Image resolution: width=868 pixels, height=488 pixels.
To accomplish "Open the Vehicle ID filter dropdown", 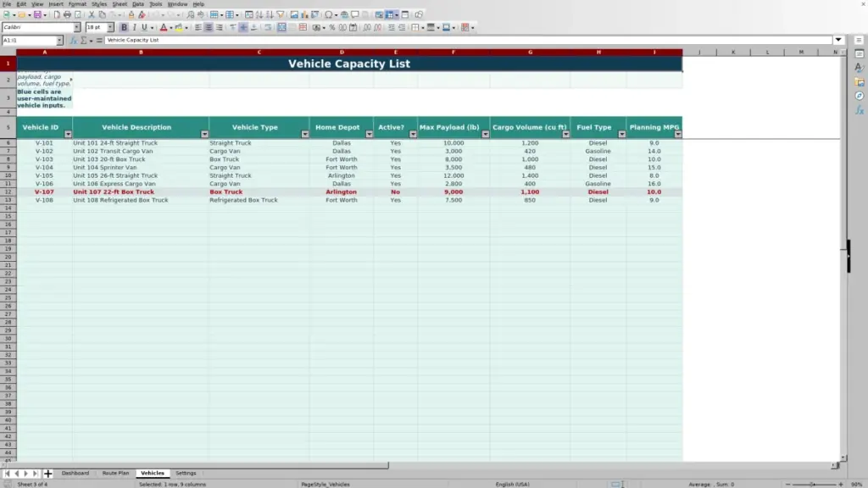I will pyautogui.click(x=68, y=135).
